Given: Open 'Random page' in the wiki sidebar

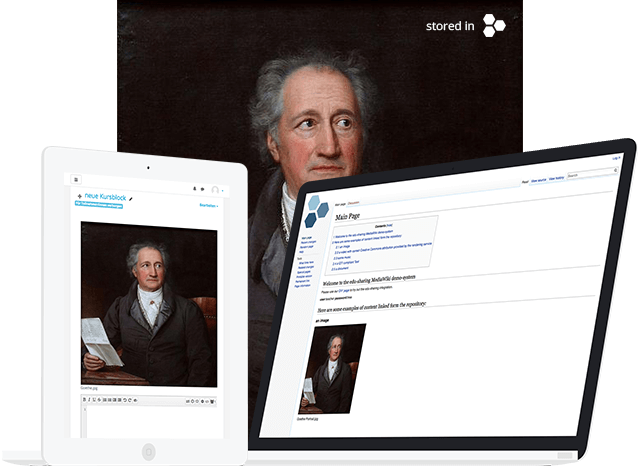Looking at the screenshot, I should (x=307, y=247).
